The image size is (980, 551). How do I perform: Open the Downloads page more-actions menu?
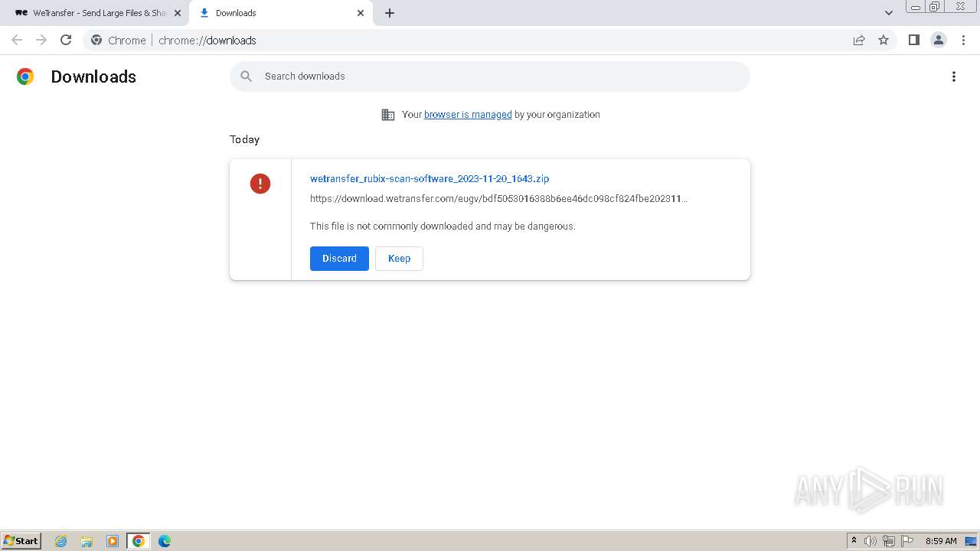pos(954,77)
